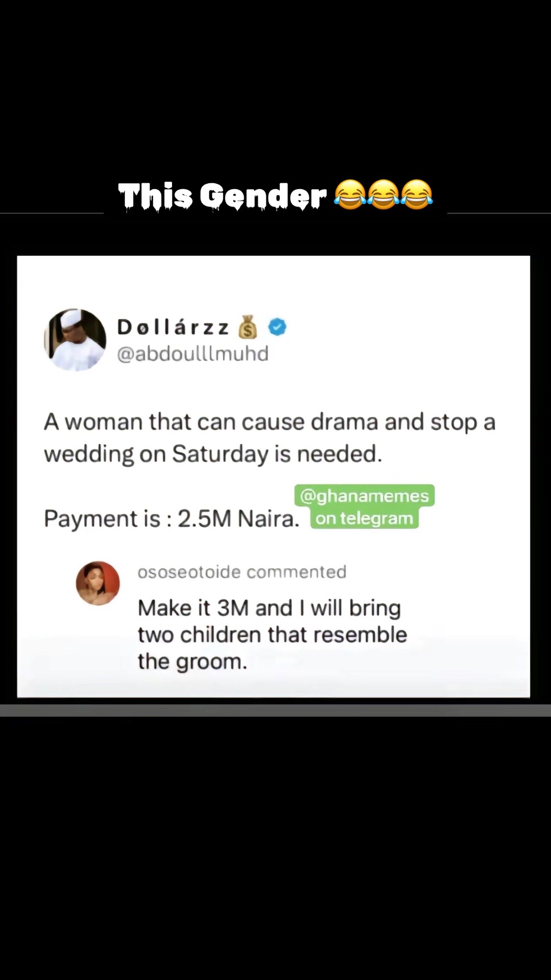Tap the last laughing emoji in the caption

[x=417, y=195]
